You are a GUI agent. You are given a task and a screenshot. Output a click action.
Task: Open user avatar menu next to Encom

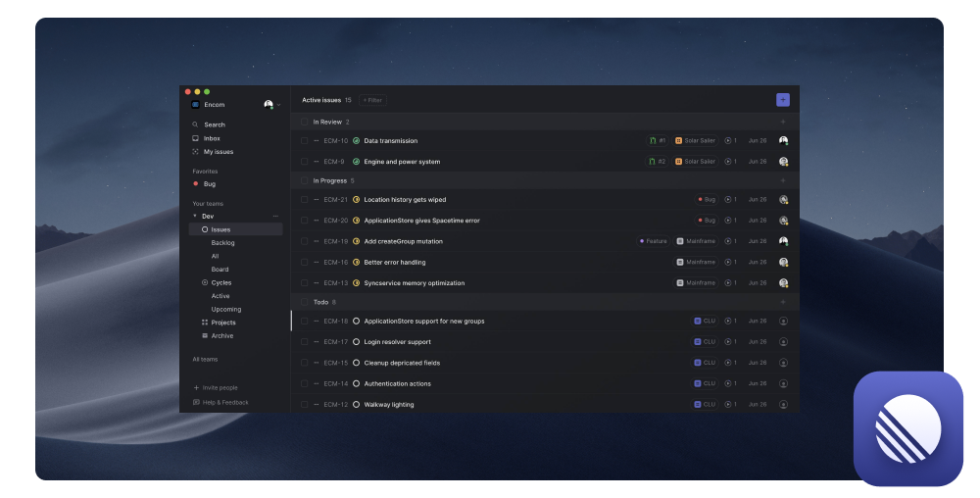click(269, 104)
